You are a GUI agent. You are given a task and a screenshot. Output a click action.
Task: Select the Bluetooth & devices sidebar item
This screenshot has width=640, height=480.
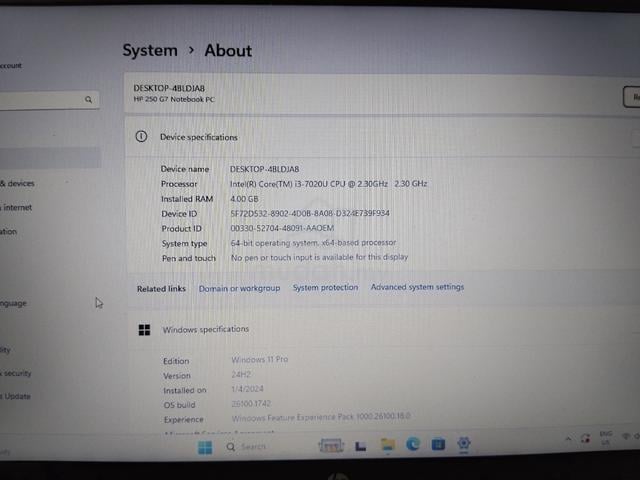click(x=17, y=183)
